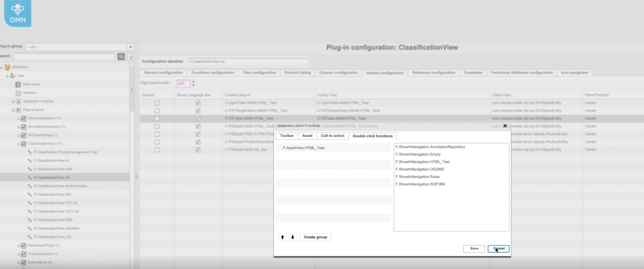Click the Main menu tree icon
Screen dimensions: 644x269
pyautogui.click(x=18, y=84)
